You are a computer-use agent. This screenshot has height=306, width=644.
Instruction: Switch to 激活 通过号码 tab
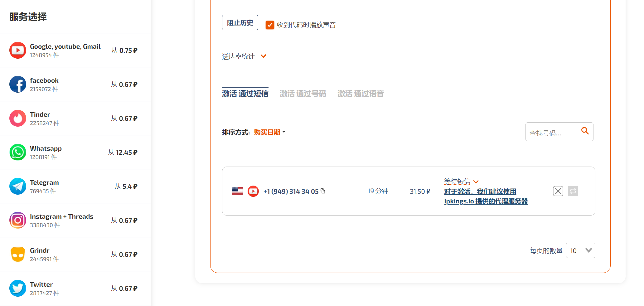303,94
